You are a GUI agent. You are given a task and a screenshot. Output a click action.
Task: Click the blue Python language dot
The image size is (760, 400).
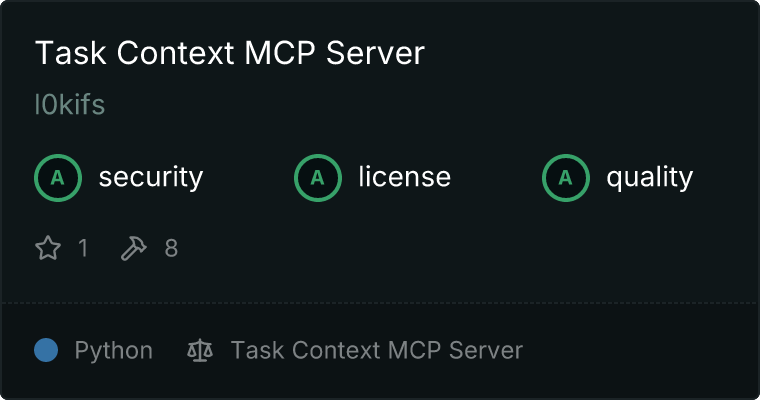click(46, 350)
